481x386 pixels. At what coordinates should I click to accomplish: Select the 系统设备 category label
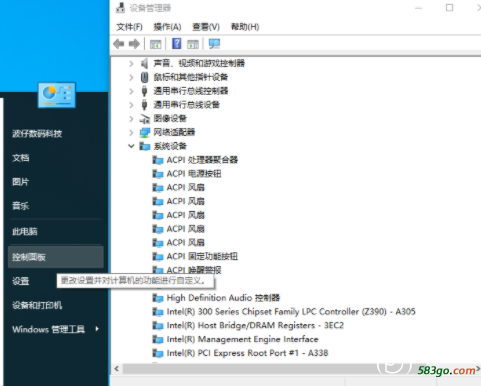coord(170,146)
